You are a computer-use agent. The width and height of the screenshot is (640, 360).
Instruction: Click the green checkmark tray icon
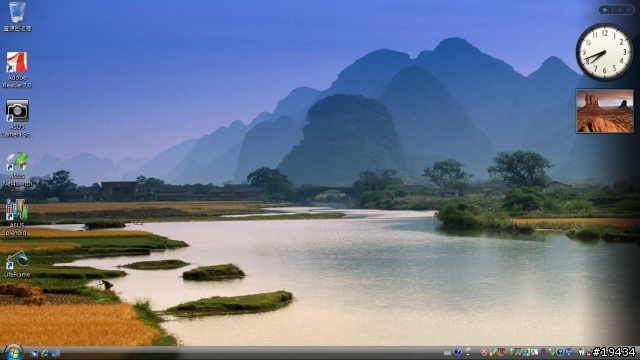[x=552, y=352]
